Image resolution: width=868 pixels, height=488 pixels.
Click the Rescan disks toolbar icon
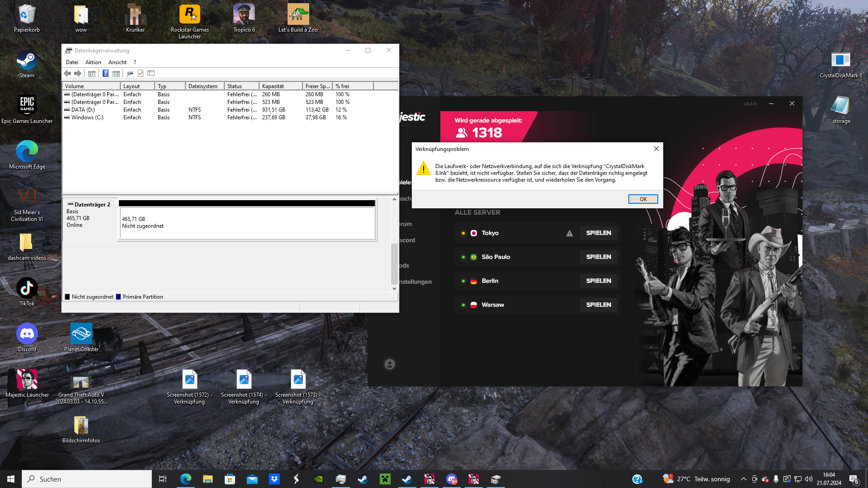(x=130, y=73)
